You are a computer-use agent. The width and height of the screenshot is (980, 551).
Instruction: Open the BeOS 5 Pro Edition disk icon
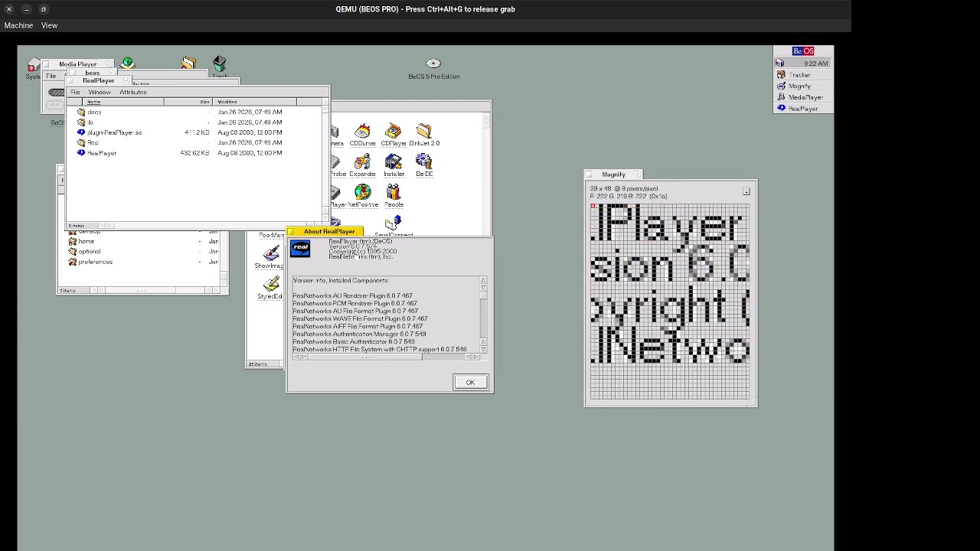(433, 64)
